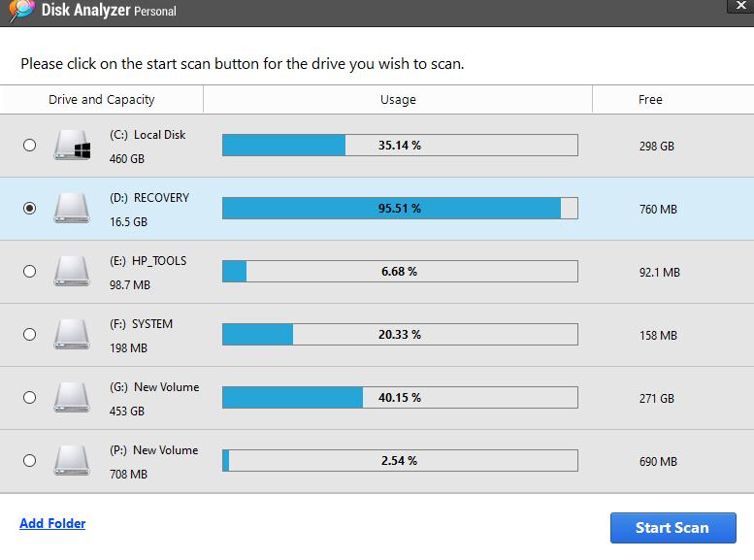Click the Disk Analyzer app logo icon
Screen dimensions: 754x560
20,11
